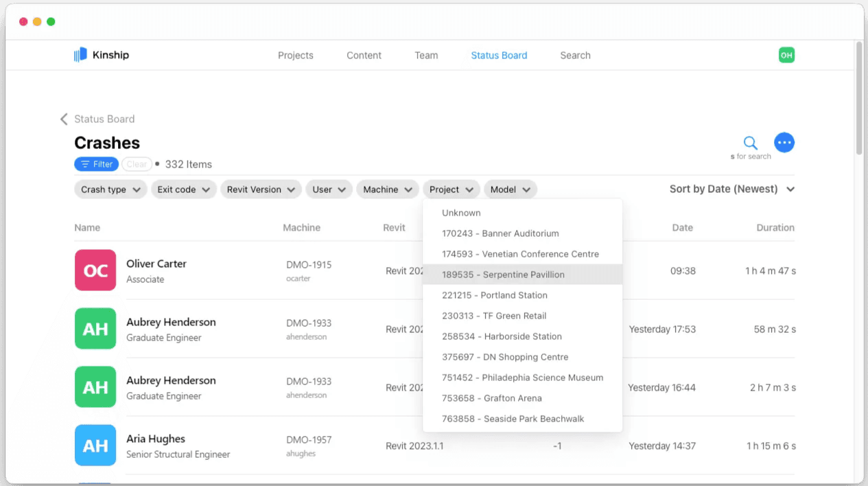
Task: Expand the User filter
Action: [329, 189]
